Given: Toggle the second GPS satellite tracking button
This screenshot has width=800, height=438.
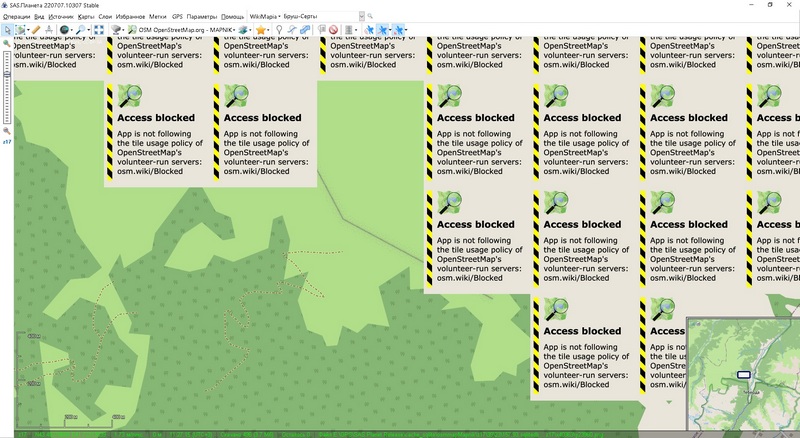Looking at the screenshot, I should tap(383, 30).
